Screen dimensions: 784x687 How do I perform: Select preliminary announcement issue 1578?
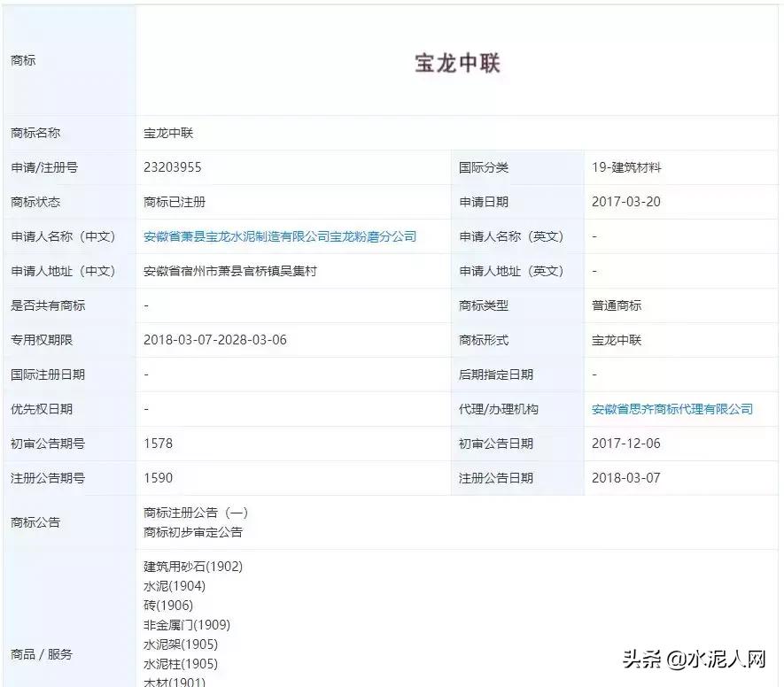pyautogui.click(x=158, y=444)
